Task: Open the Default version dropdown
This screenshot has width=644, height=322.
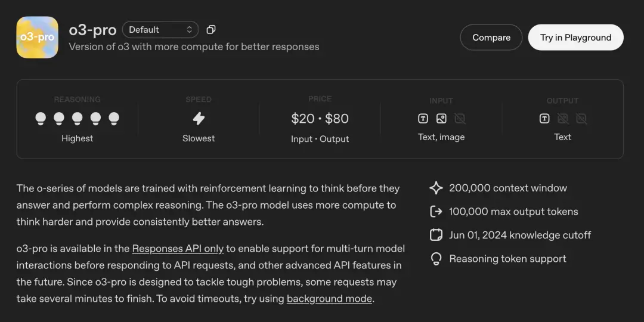Action: [x=160, y=30]
